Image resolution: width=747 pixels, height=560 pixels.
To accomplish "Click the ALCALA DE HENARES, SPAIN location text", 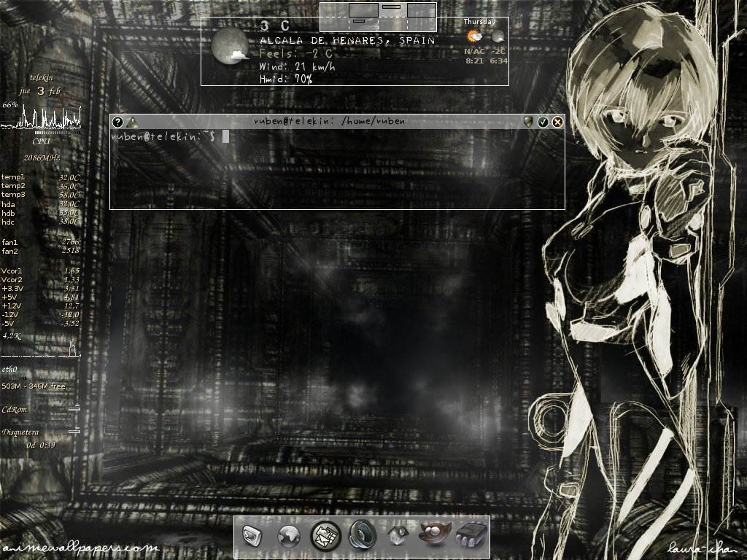I will coord(347,41).
